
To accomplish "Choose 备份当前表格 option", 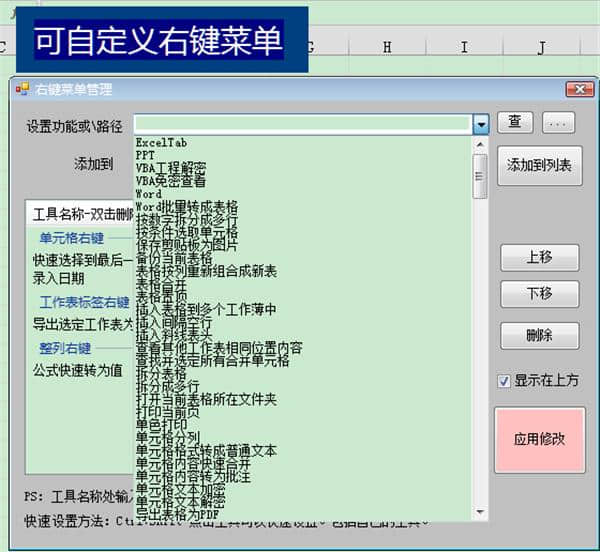I will [x=174, y=258].
